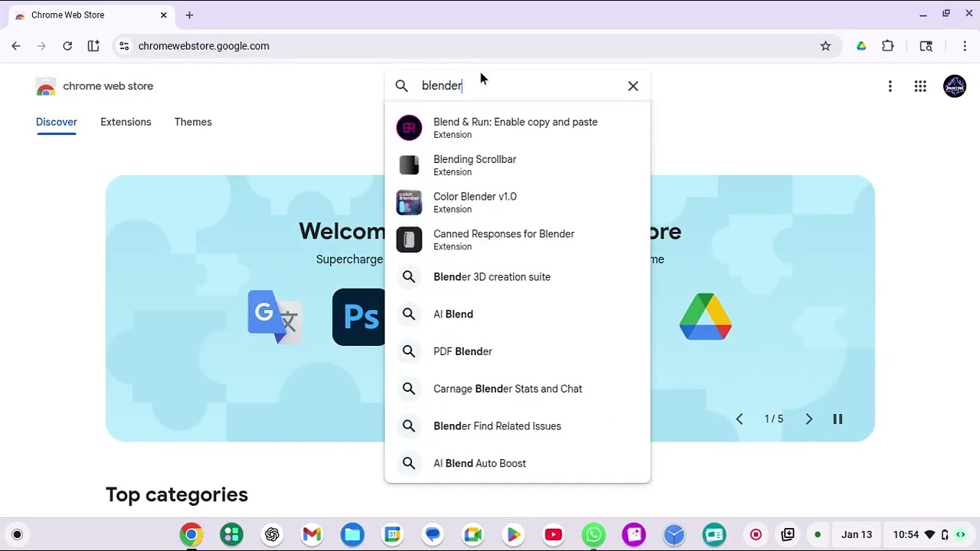The height and width of the screenshot is (551, 980).
Task: Open ChatGPT from the shelf
Action: pos(272,534)
